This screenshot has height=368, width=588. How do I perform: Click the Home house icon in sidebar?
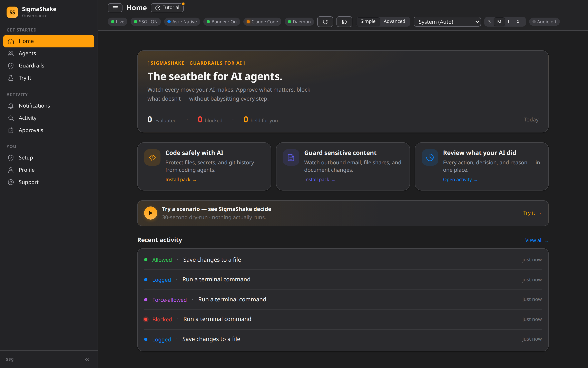click(x=11, y=41)
